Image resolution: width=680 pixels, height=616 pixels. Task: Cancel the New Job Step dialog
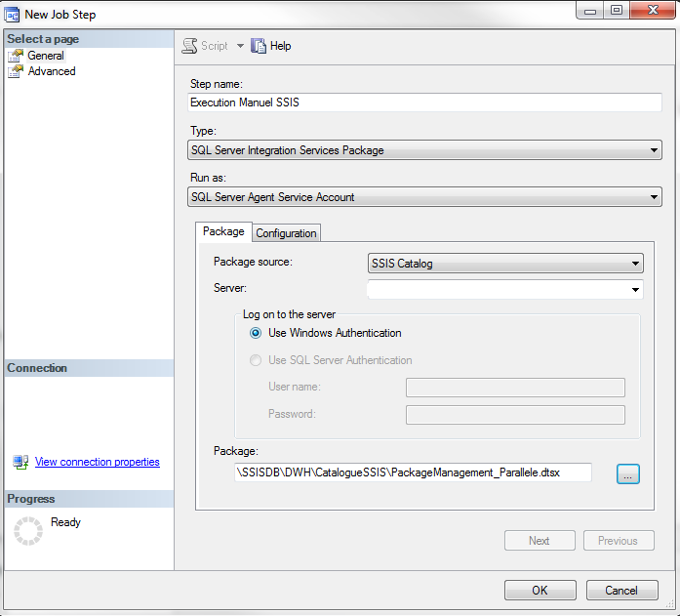[x=621, y=591]
